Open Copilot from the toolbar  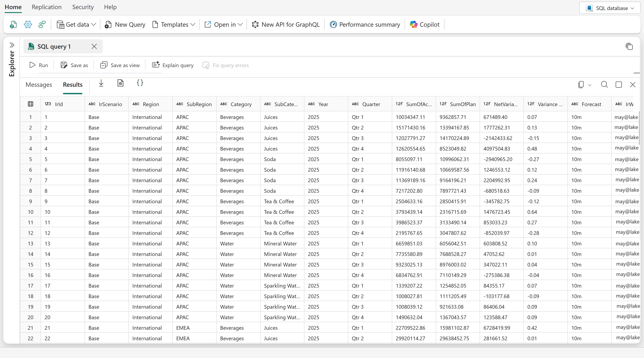click(425, 25)
